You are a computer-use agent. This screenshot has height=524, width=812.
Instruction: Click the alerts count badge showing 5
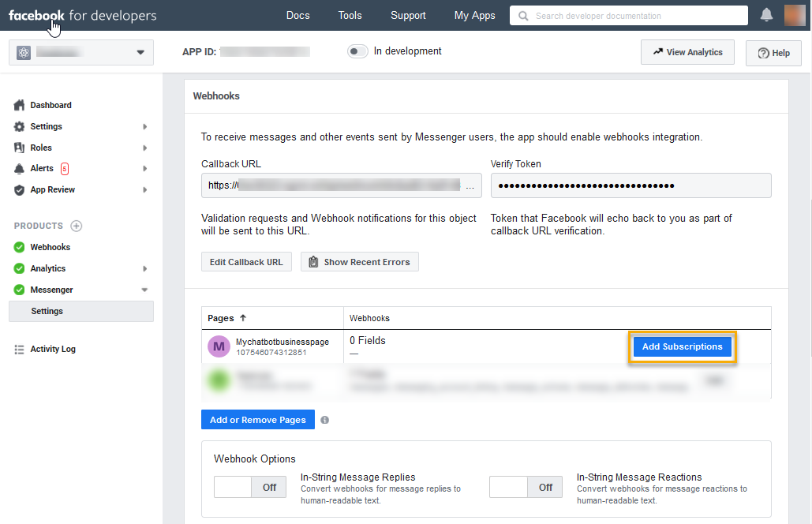click(x=65, y=168)
